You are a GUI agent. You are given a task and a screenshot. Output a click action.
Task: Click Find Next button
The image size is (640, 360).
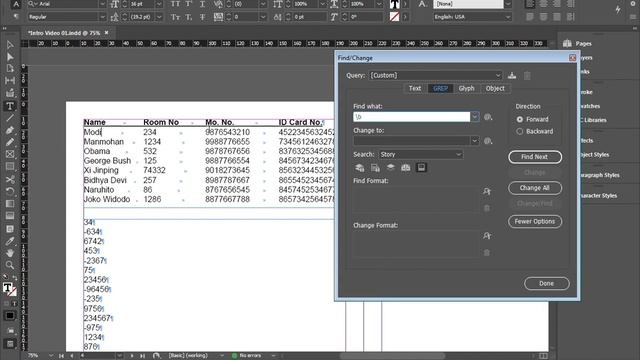535,157
